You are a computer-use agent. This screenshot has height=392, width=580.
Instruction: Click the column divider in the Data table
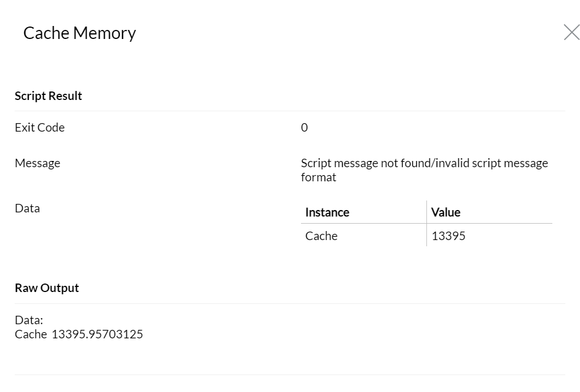tap(426, 224)
